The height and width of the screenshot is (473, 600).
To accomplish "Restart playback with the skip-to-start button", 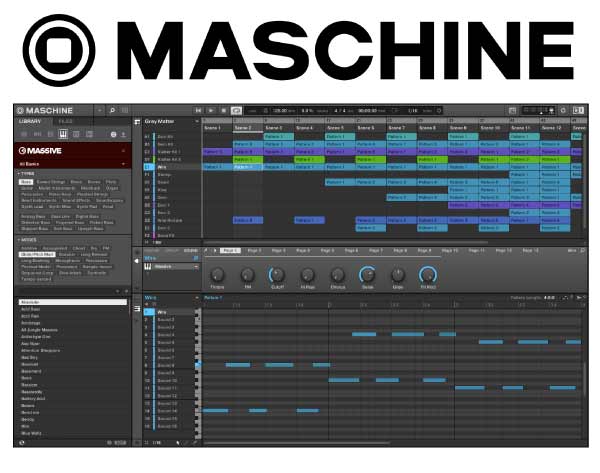I will (x=198, y=111).
